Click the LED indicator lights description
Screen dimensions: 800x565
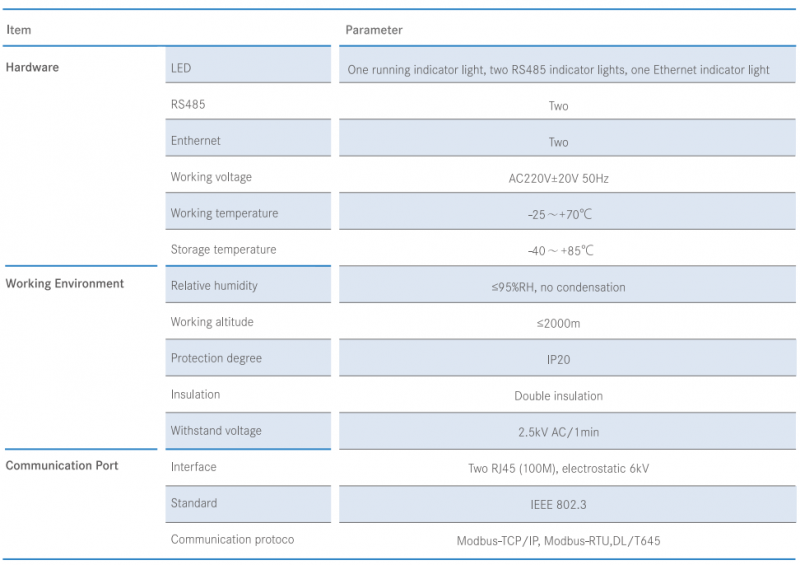coord(558,70)
